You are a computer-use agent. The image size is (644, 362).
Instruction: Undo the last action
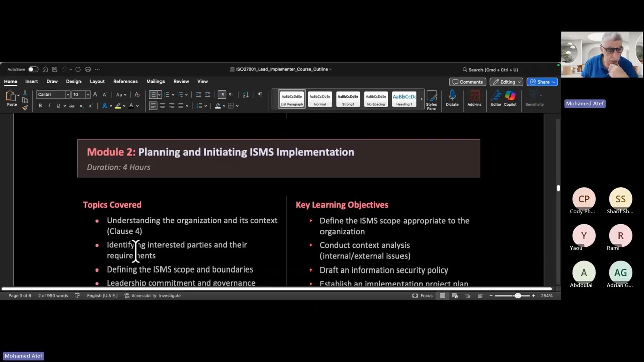[64, 69]
